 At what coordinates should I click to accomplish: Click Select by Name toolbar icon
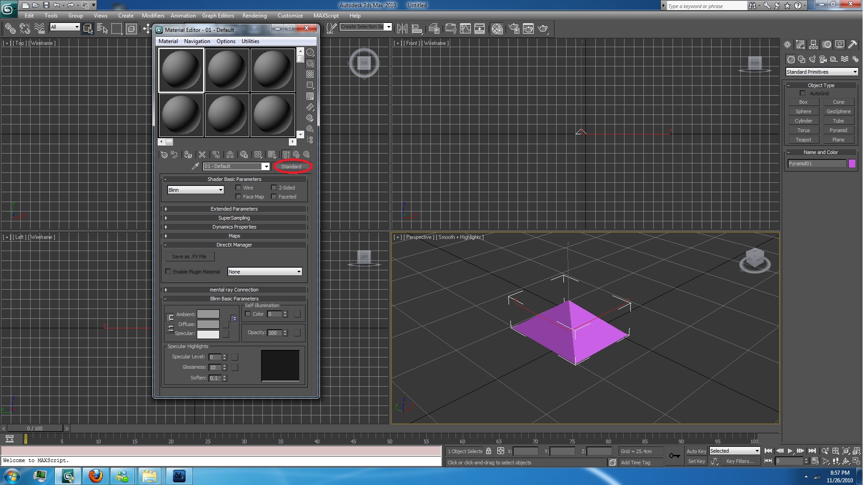click(102, 29)
